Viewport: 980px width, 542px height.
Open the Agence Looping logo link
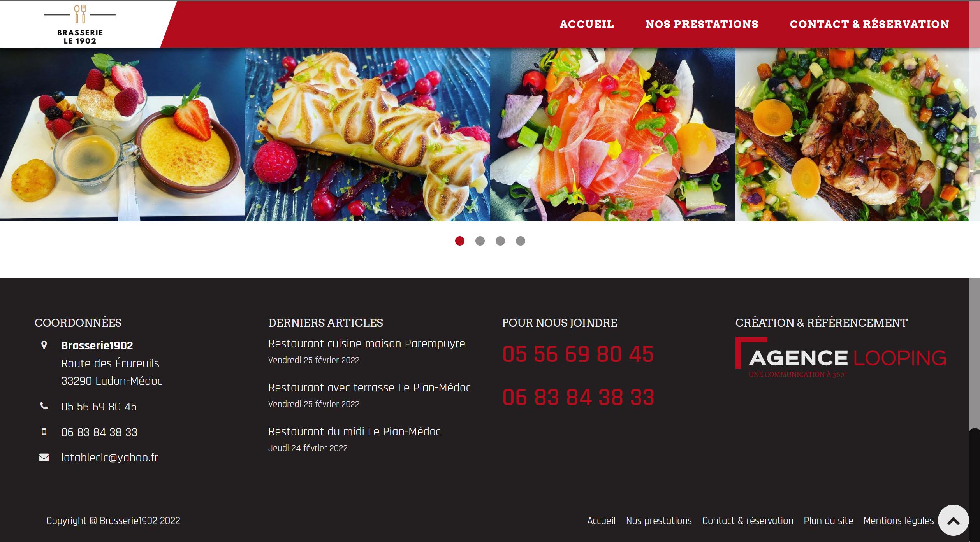(841, 357)
